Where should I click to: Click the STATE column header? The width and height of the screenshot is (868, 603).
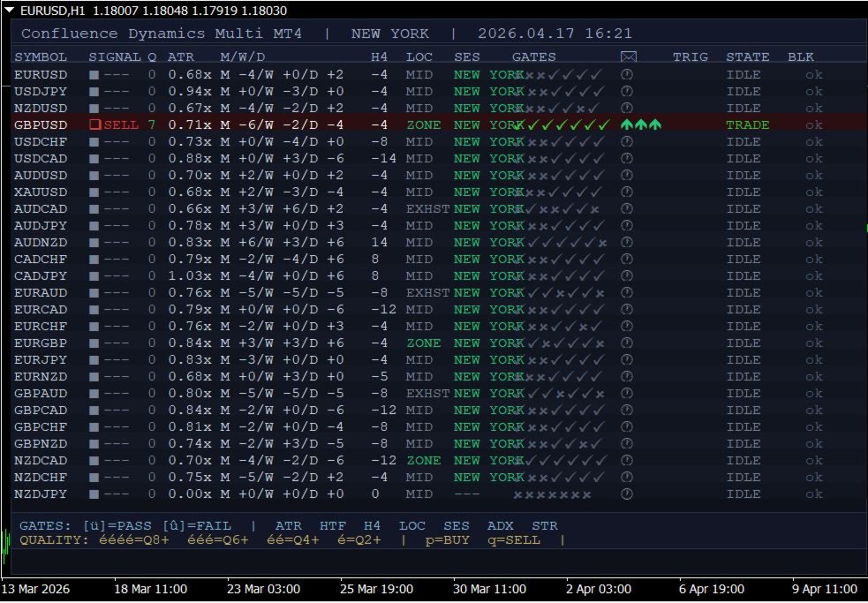tap(747, 57)
